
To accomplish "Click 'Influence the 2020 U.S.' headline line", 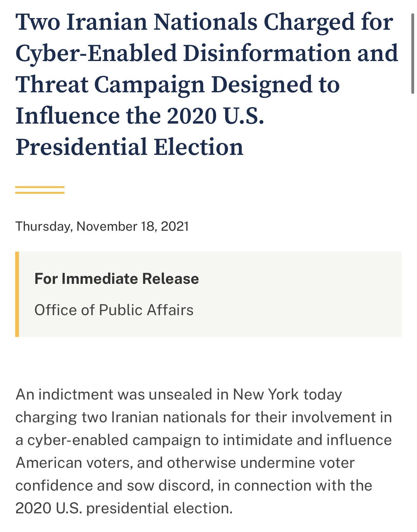I will pos(140,116).
